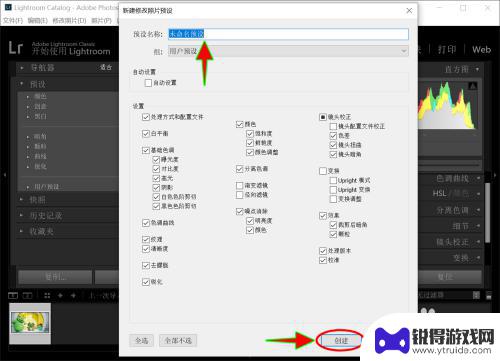
Task: Uncheck the 色调曲线 checkbox in dialog
Action: [x=146, y=223]
